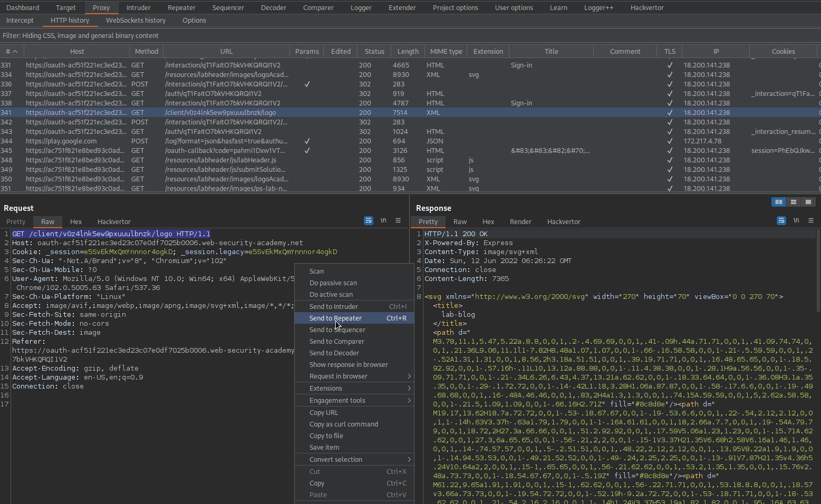
Task: Open Hackvertor tab in Request panel
Action: tap(114, 222)
